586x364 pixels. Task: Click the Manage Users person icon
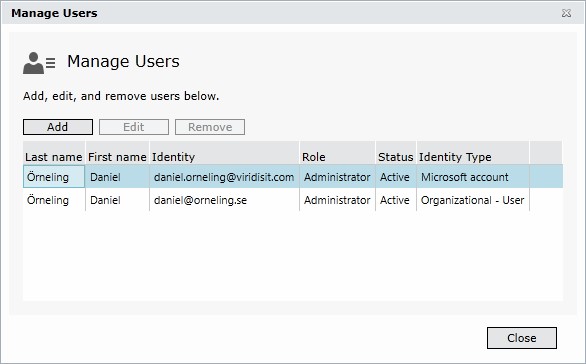[39, 63]
